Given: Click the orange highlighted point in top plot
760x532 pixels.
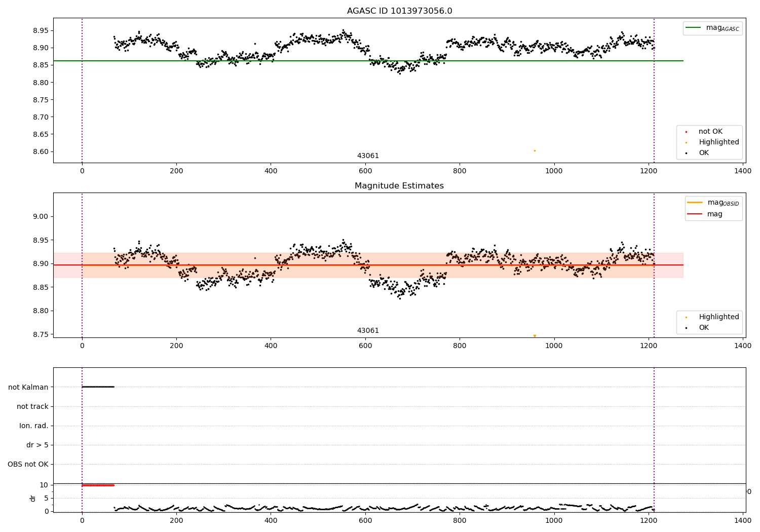Looking at the screenshot, I should coord(535,150).
